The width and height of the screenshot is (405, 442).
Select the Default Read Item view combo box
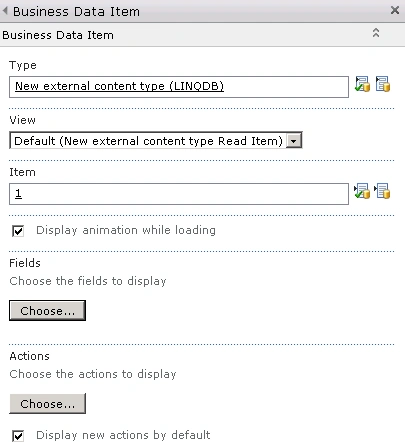click(x=156, y=140)
